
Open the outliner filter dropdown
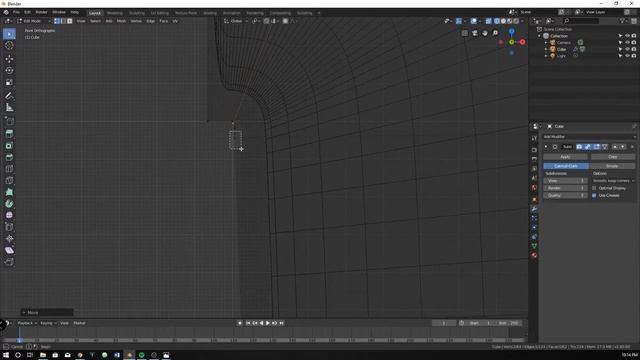(x=624, y=21)
